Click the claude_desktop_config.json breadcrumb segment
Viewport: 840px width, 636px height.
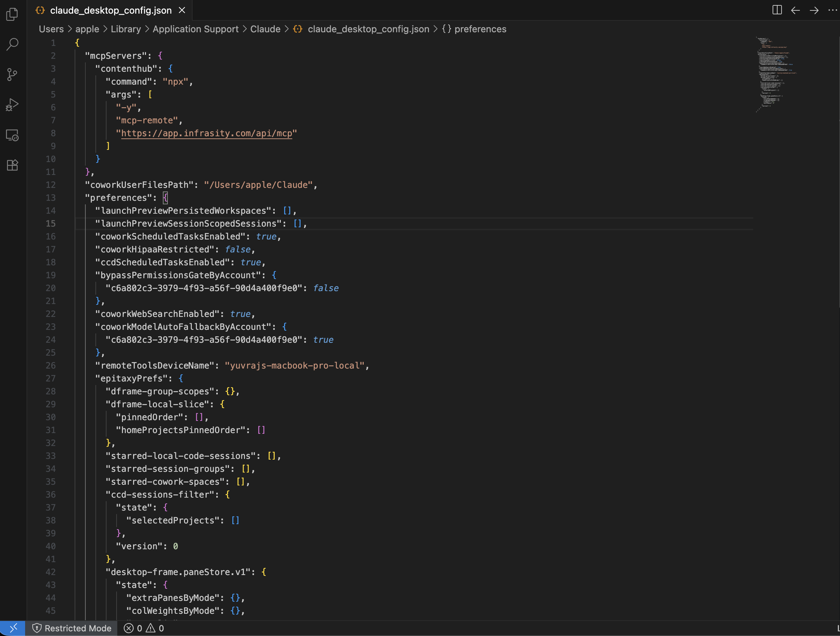tap(368, 29)
